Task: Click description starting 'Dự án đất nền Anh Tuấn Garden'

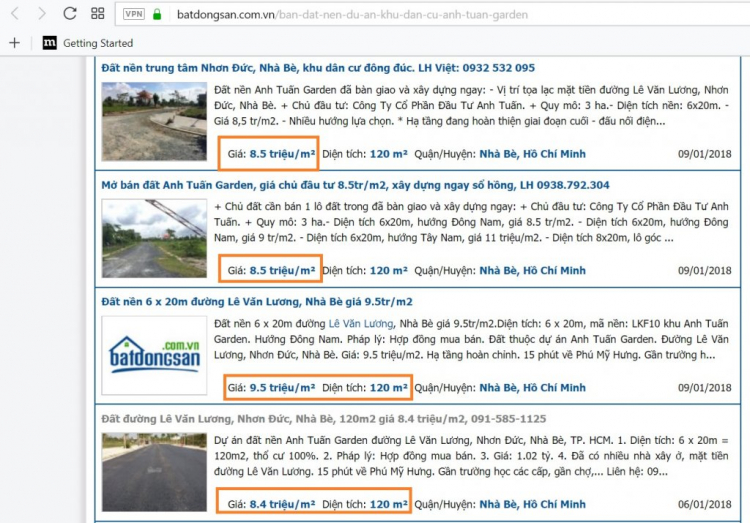Action: pyautogui.click(x=471, y=456)
